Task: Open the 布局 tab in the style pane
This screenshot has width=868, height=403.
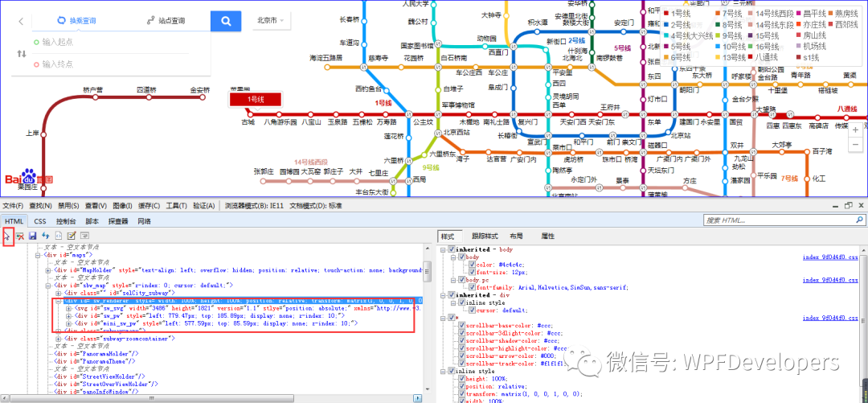Action: click(517, 236)
